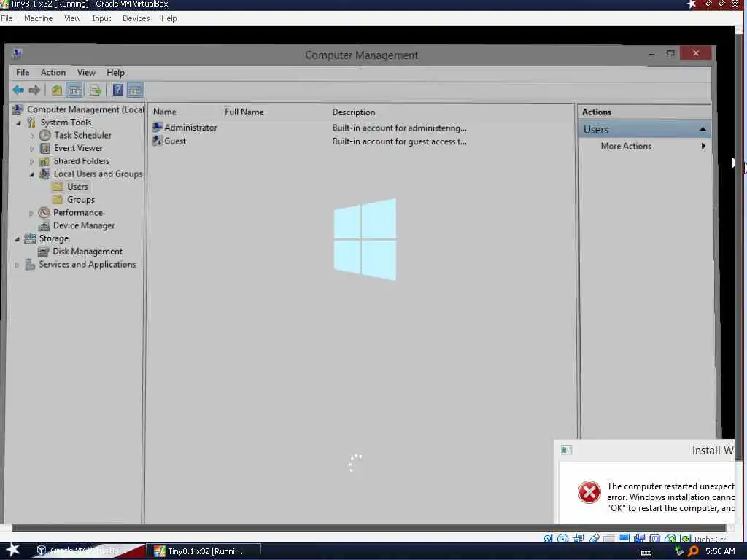Click the blue Help toolbar icon
747x560 pixels.
117,90
